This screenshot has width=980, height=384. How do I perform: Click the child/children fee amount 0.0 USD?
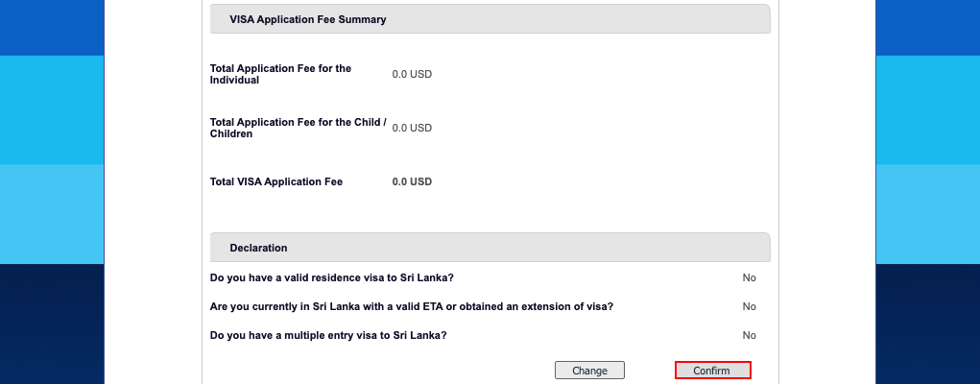(x=412, y=128)
